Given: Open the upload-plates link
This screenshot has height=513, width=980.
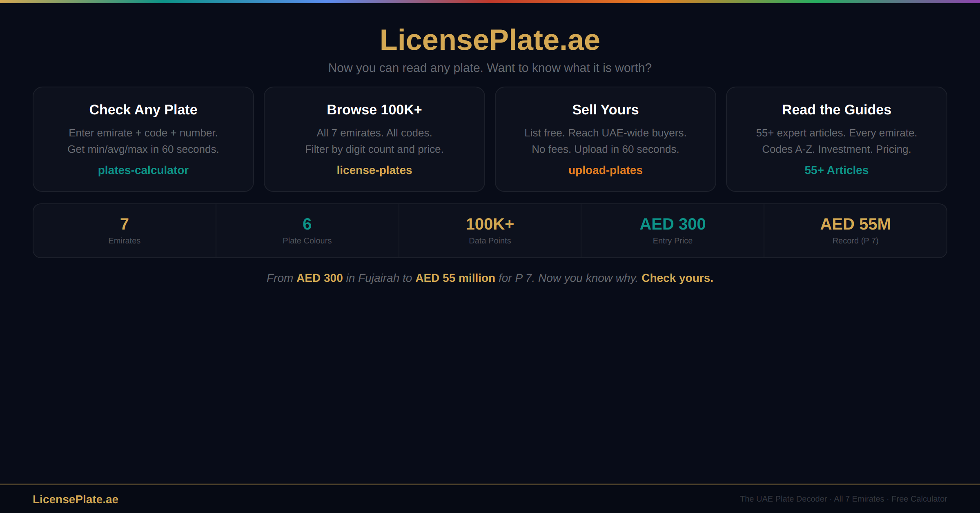Looking at the screenshot, I should pos(605,170).
